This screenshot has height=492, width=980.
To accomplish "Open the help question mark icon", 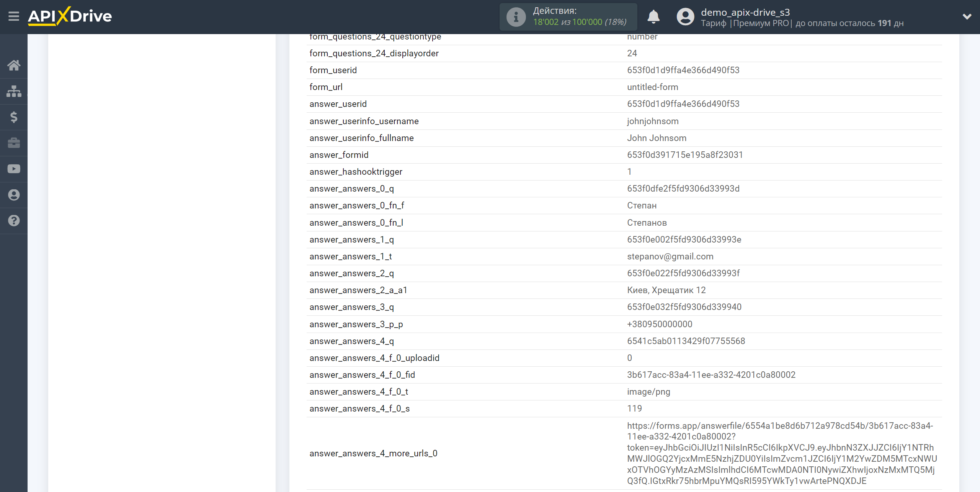I will tap(14, 221).
